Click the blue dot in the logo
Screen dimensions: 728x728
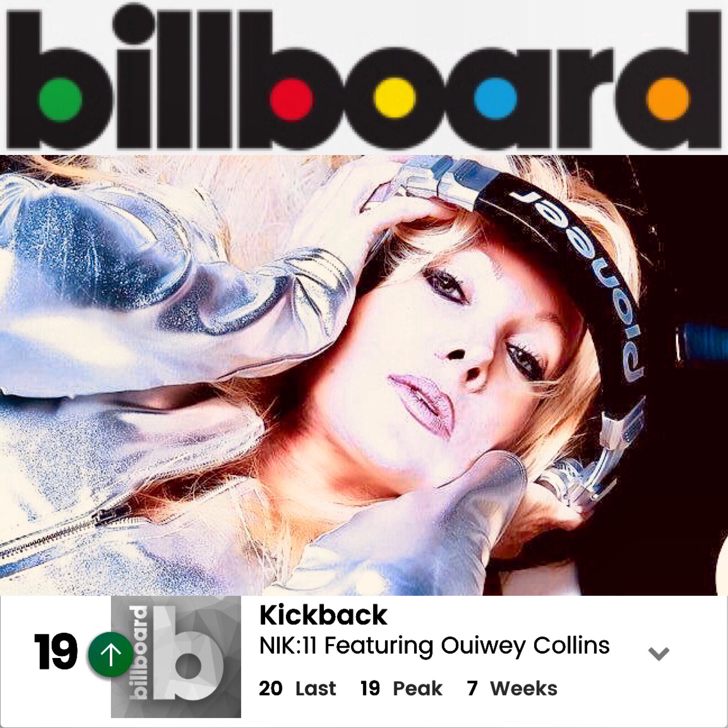[x=495, y=99]
